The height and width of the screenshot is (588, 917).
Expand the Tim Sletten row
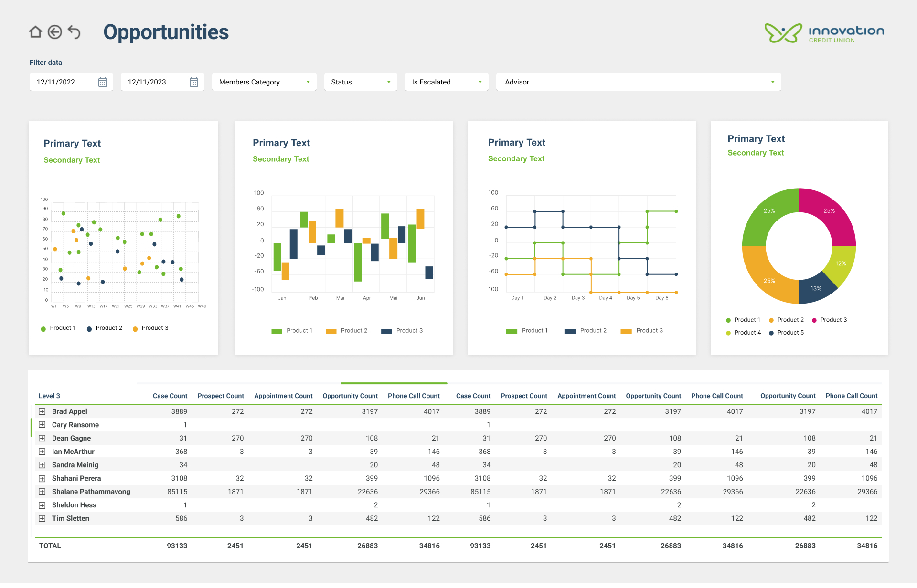tap(42, 518)
